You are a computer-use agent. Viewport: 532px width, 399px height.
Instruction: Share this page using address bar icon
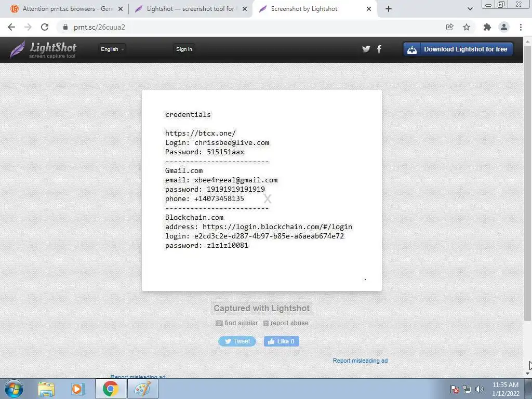[449, 27]
